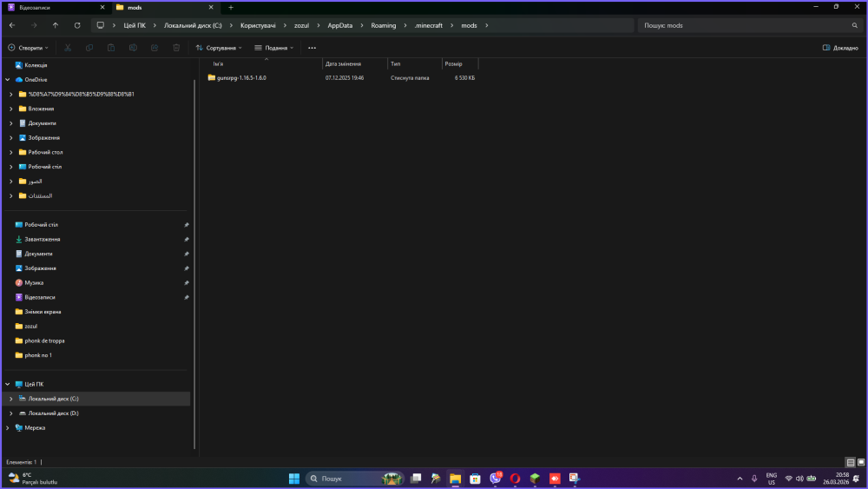
Task: Open Знімки екрана folder in sidebar
Action: tap(43, 312)
